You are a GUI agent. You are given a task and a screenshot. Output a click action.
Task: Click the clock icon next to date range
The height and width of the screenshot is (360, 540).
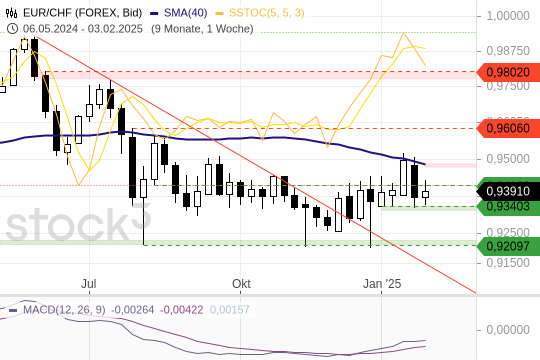tap(12, 28)
